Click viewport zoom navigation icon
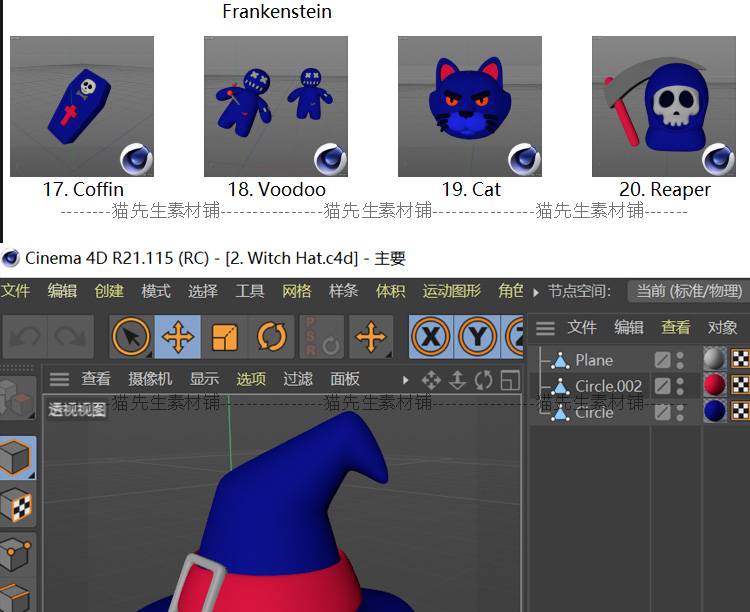Screen dimensions: 750x612 click(457, 380)
